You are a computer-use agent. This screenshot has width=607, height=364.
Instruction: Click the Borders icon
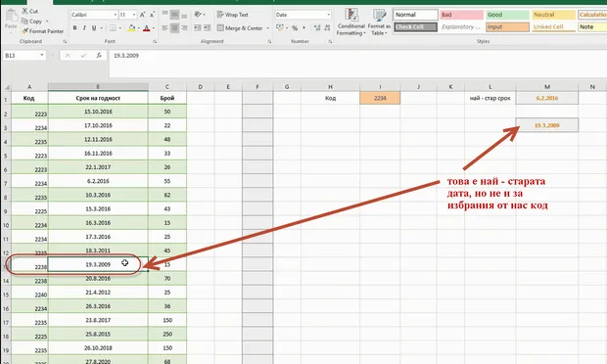click(113, 27)
